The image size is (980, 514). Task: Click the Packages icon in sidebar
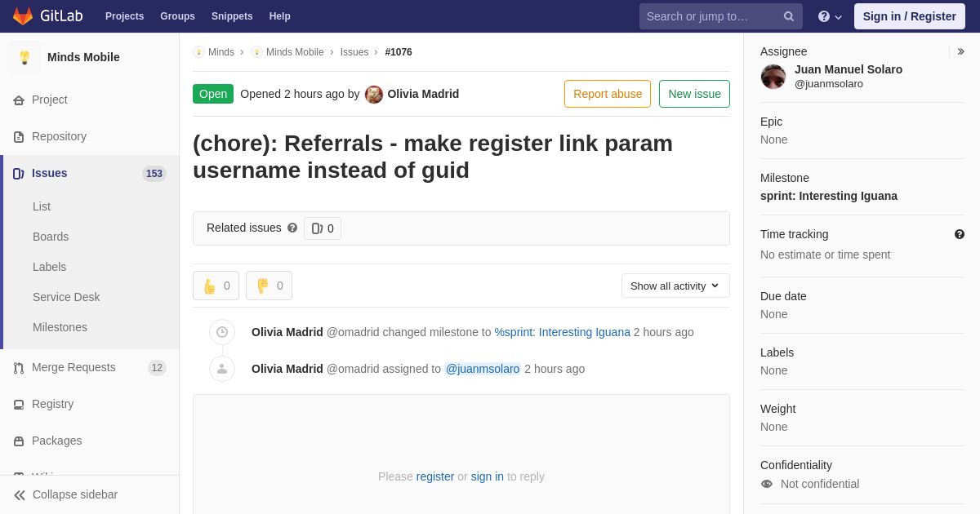point(19,441)
